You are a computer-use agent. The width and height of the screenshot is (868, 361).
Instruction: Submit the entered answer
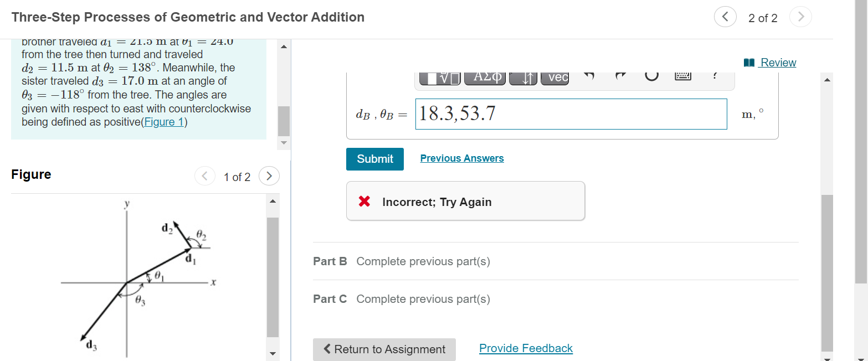pyautogui.click(x=375, y=159)
